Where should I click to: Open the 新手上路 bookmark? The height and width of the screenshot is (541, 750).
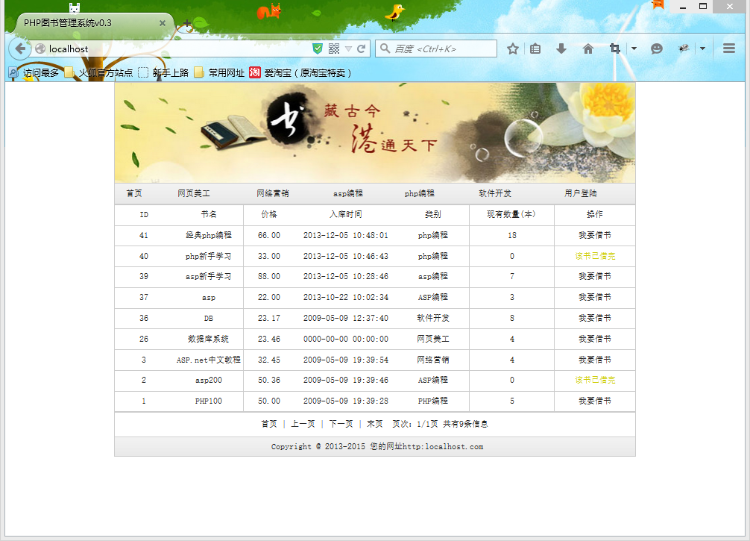tap(164, 73)
